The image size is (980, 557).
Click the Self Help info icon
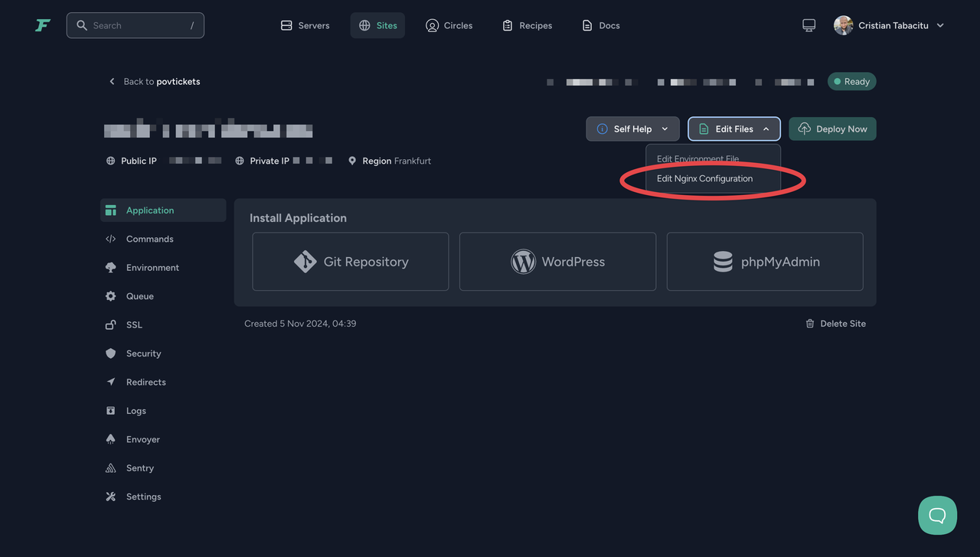click(602, 129)
